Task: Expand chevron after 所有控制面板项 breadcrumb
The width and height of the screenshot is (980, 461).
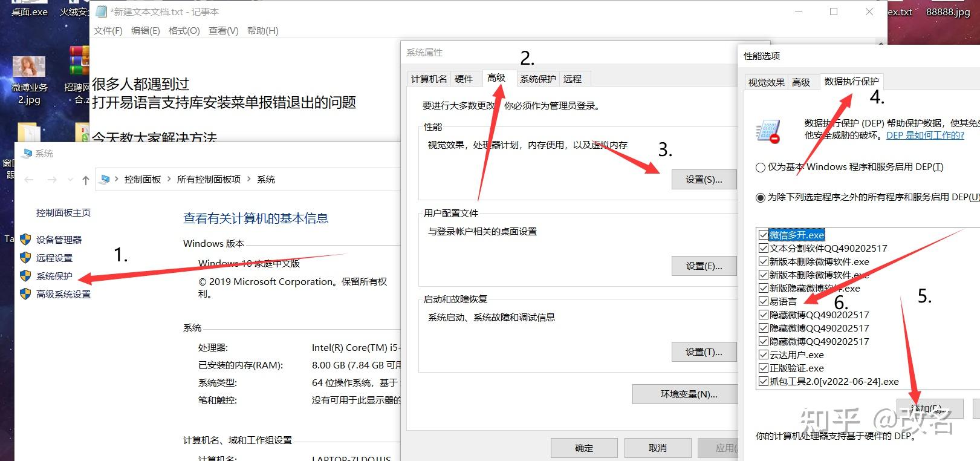Action: tap(249, 179)
